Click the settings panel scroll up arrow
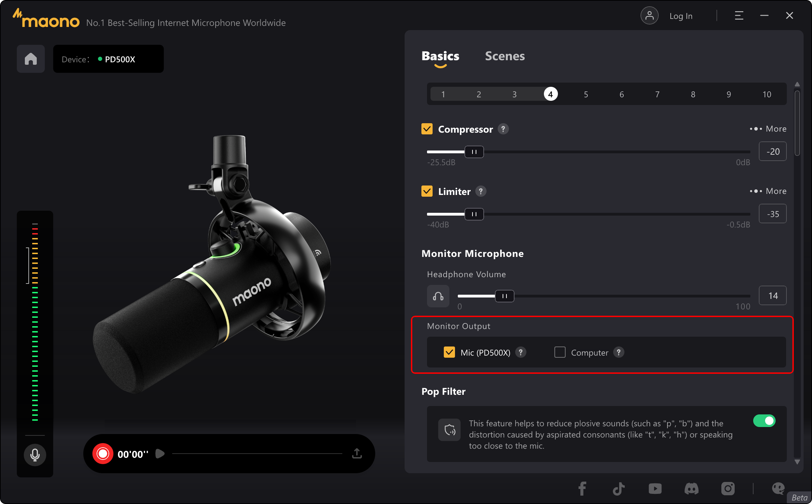 click(x=797, y=84)
